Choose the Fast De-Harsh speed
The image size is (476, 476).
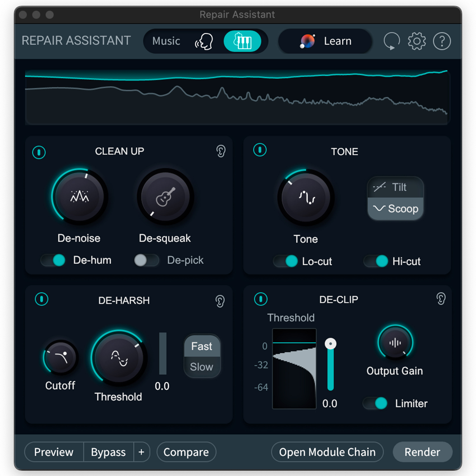click(202, 346)
